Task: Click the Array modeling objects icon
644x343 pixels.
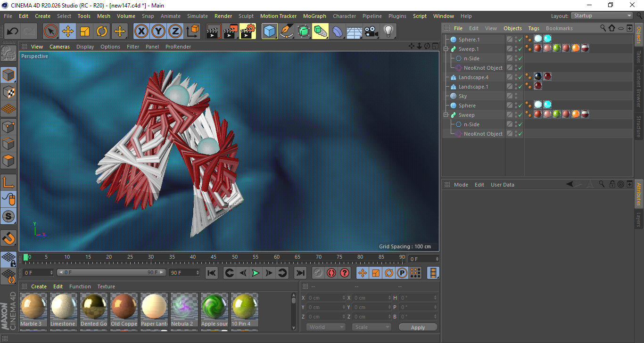Action: click(321, 32)
